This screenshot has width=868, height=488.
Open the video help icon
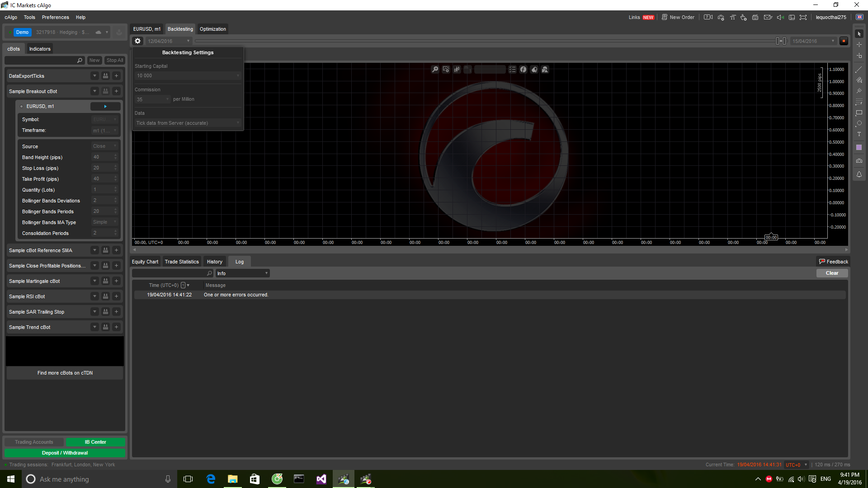click(708, 17)
